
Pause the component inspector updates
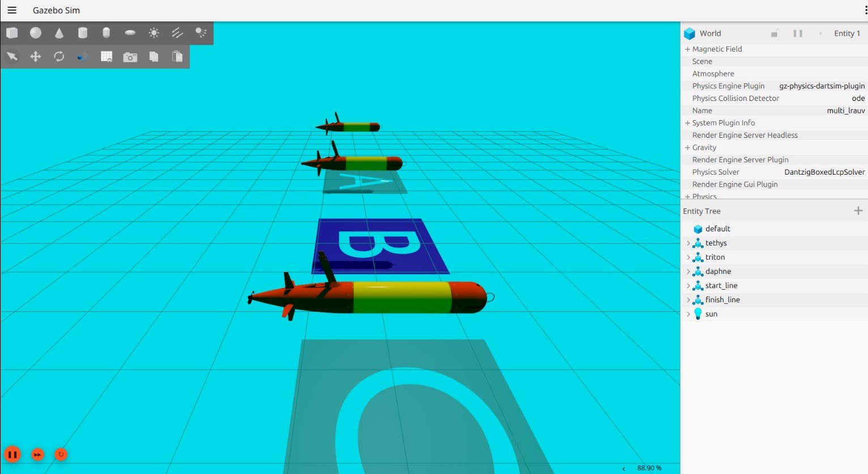click(798, 33)
